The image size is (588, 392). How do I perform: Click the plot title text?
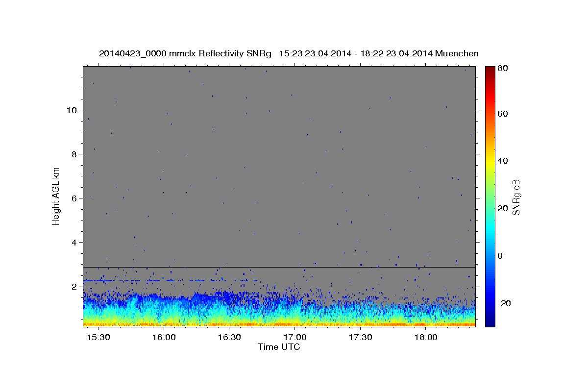coord(289,53)
